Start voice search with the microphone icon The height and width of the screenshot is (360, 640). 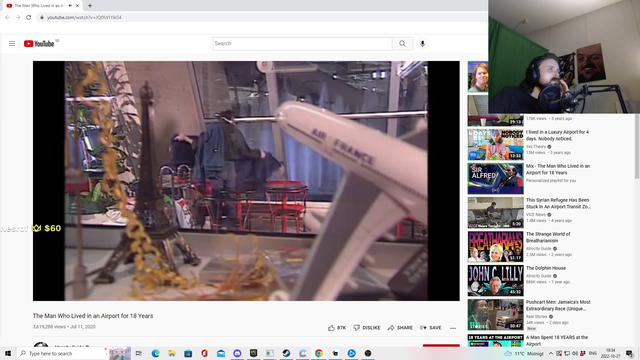[422, 44]
